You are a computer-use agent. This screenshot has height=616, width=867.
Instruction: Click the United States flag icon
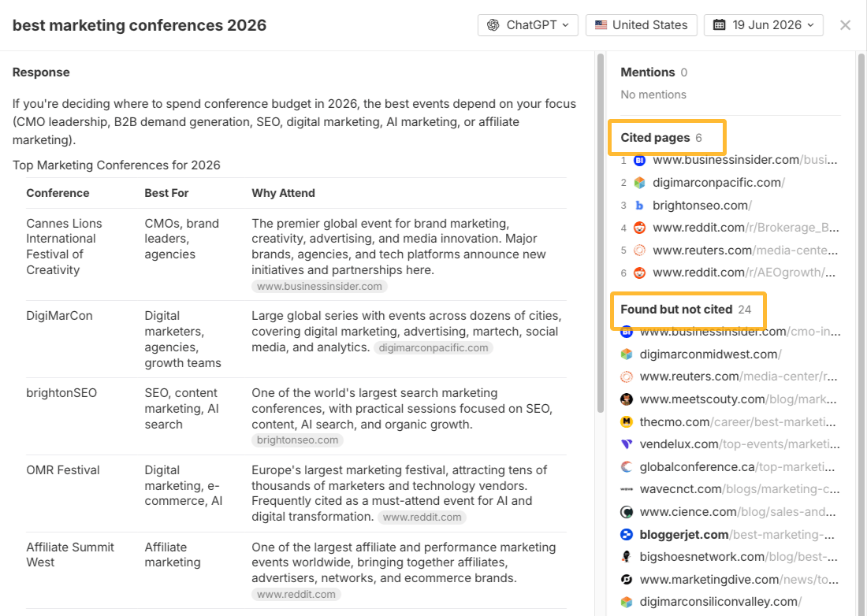tap(601, 25)
